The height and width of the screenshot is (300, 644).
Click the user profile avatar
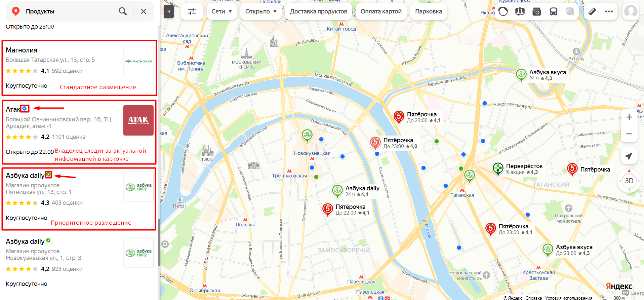pos(631,11)
